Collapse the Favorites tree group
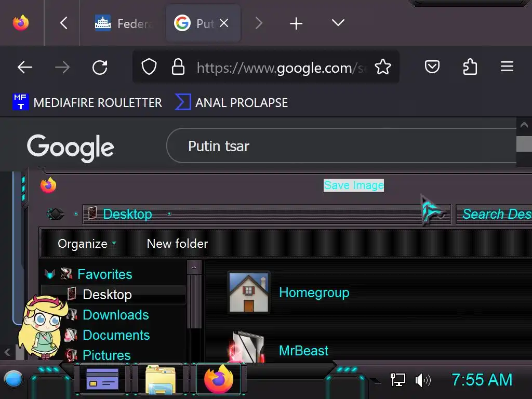The image size is (532, 399). 49,274
